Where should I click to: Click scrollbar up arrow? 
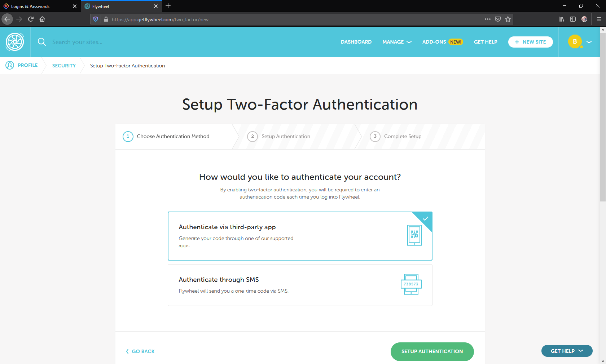tap(603, 30)
